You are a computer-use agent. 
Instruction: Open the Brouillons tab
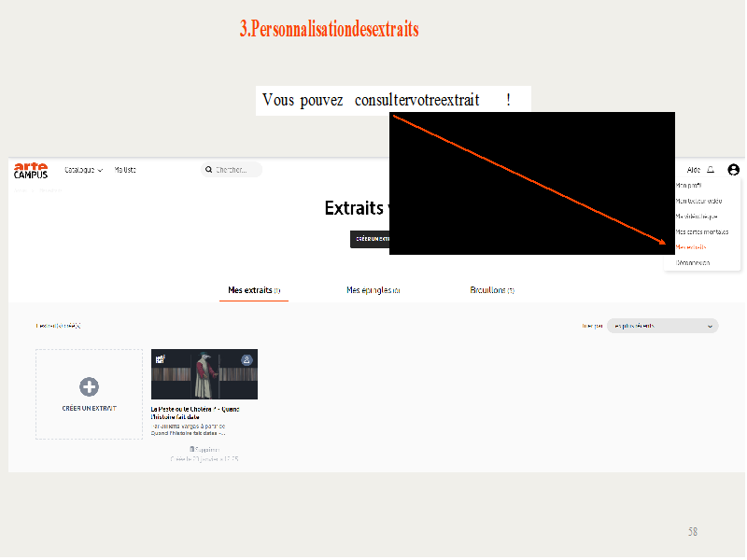pyautogui.click(x=492, y=290)
